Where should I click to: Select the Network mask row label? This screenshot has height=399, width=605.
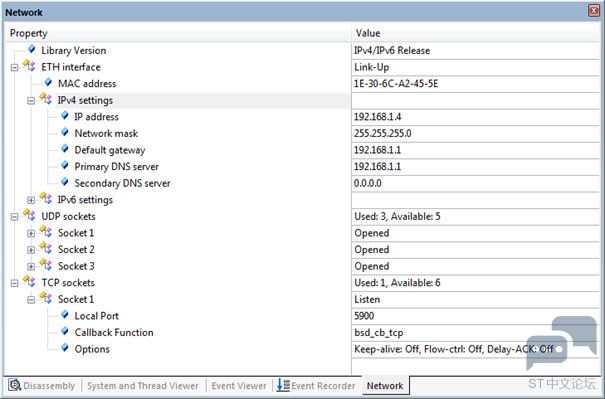(106, 134)
